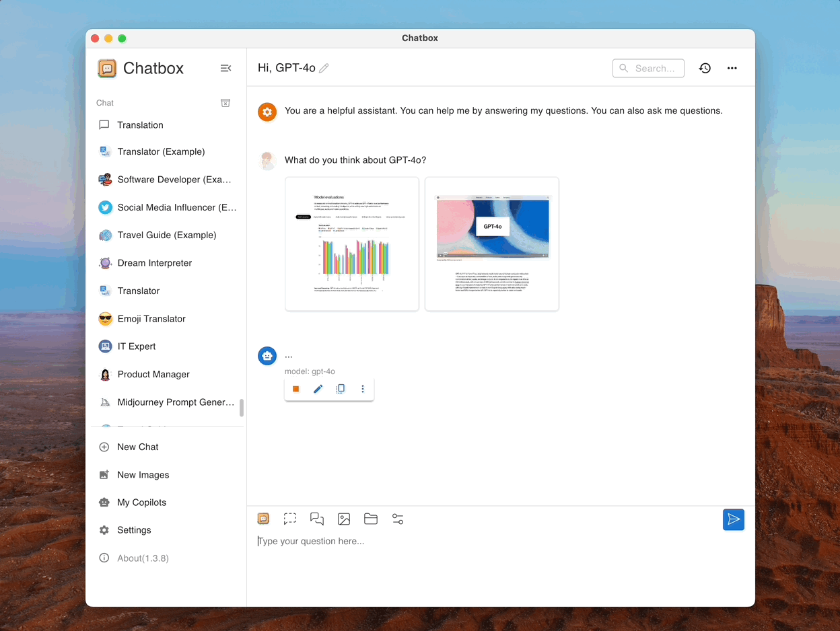840x631 pixels.
Task: Open the header three-dot overflow menu
Action: pyautogui.click(x=732, y=68)
